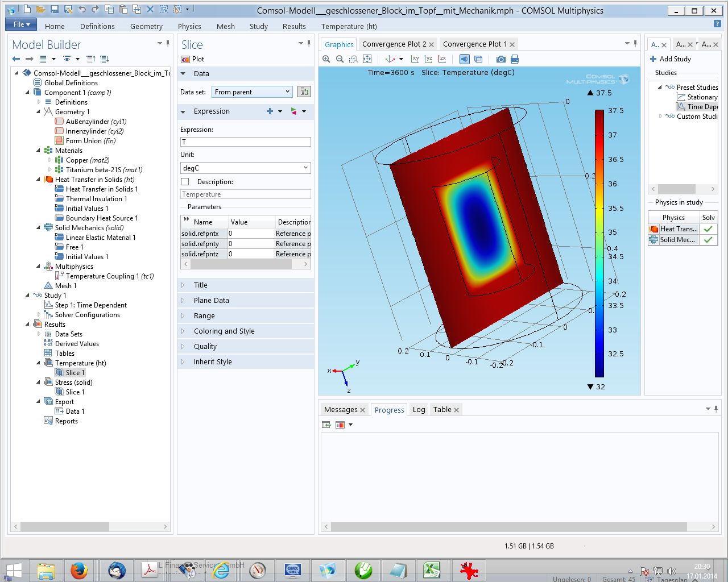Click the Zoom In magnifier icon
This screenshot has height=582, width=728.
326,59
